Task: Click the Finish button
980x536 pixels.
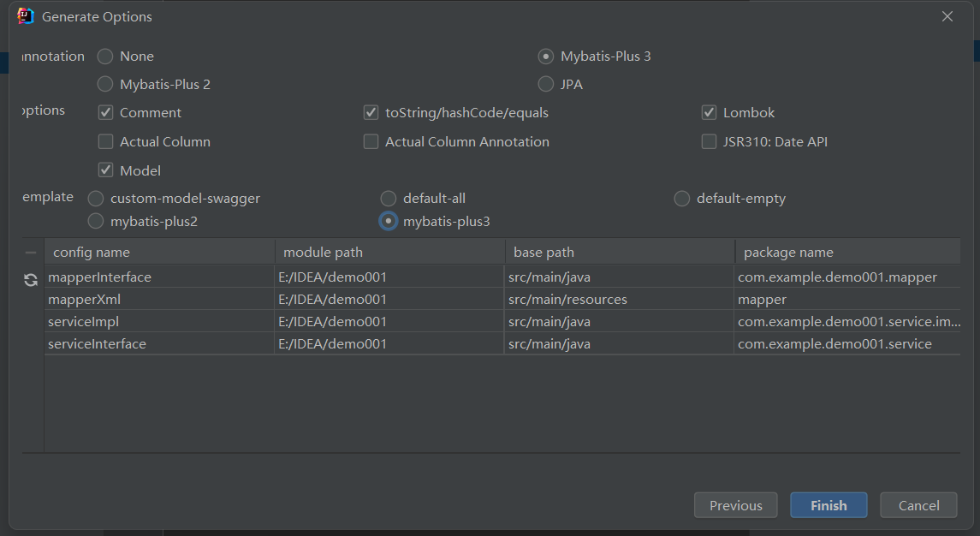Action: (x=828, y=505)
